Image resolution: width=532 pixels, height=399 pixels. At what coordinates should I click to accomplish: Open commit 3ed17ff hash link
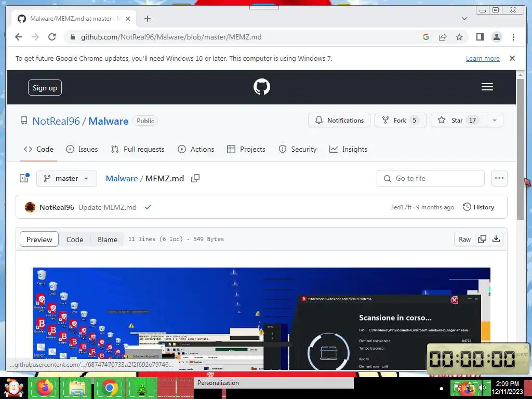click(x=401, y=207)
